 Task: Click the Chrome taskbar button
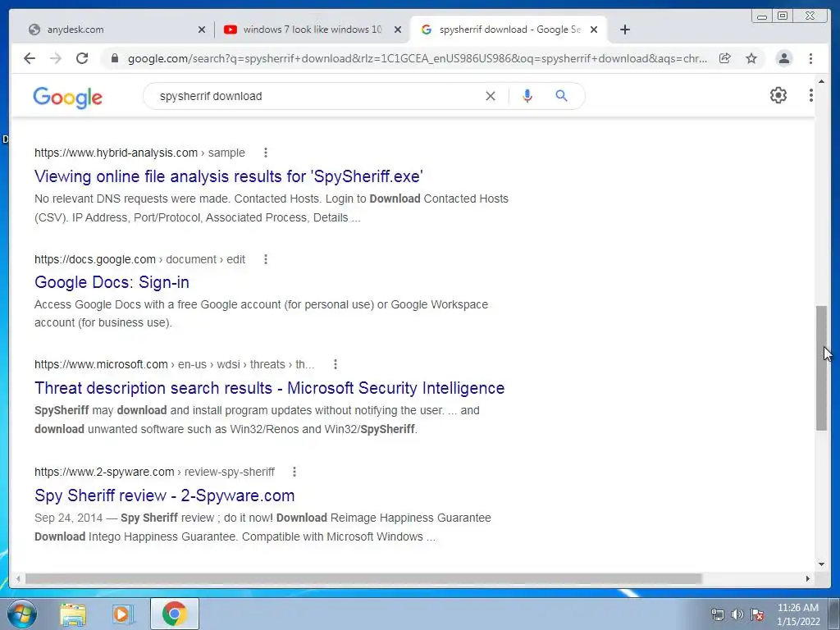[175, 614]
